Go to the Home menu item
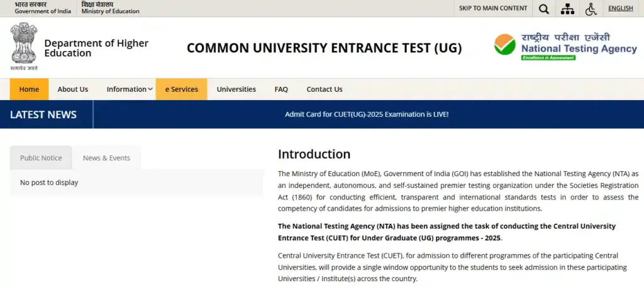The image size is (644, 288). [x=29, y=89]
